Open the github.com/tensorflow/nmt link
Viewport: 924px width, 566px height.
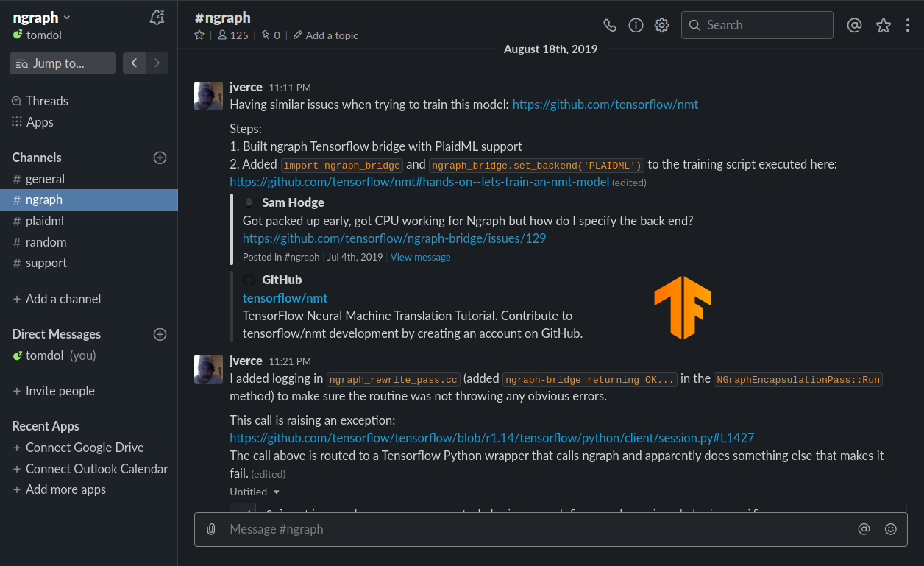(x=605, y=105)
